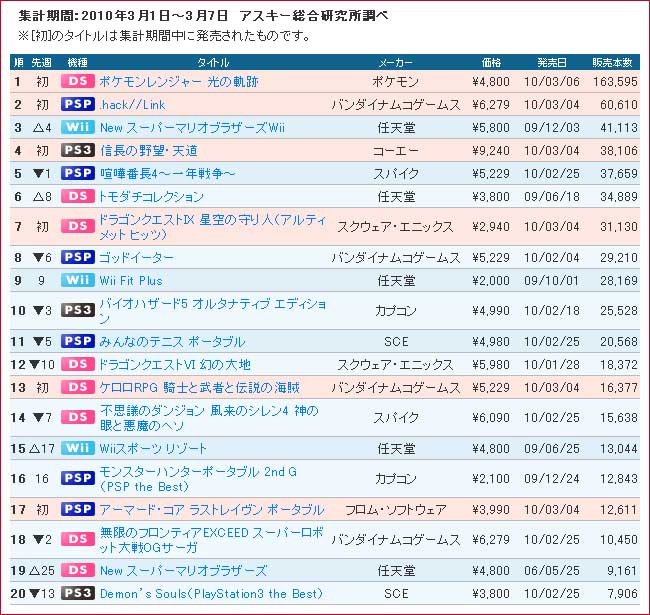Click Wii badge in rank 3 row

[x=78, y=127]
